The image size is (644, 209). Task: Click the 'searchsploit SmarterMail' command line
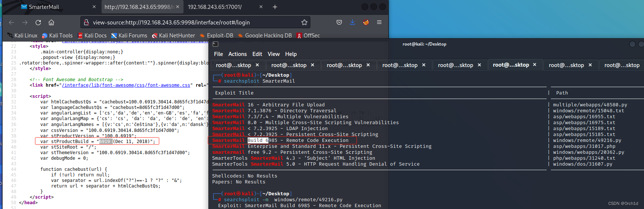[260, 81]
